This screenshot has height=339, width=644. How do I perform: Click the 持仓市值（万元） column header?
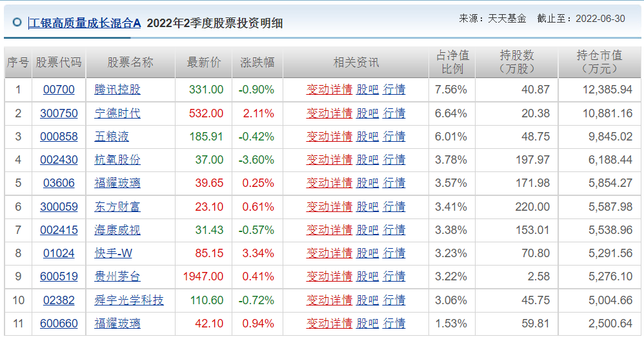tap(599, 63)
